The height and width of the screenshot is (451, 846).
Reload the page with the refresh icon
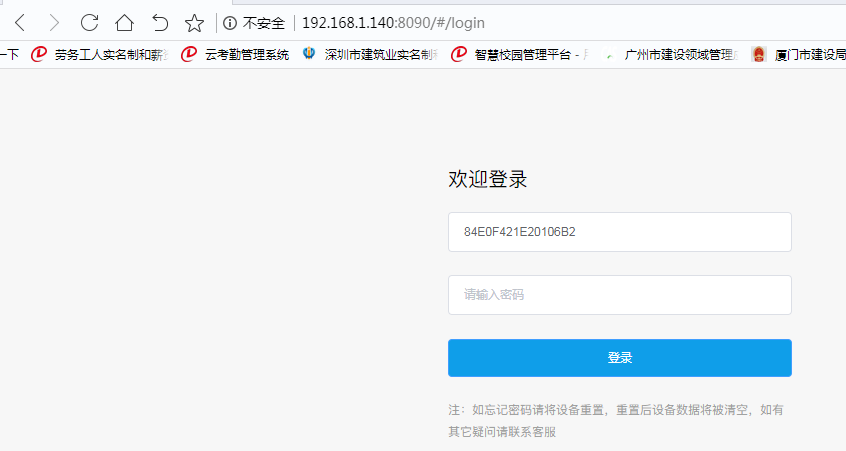[89, 23]
